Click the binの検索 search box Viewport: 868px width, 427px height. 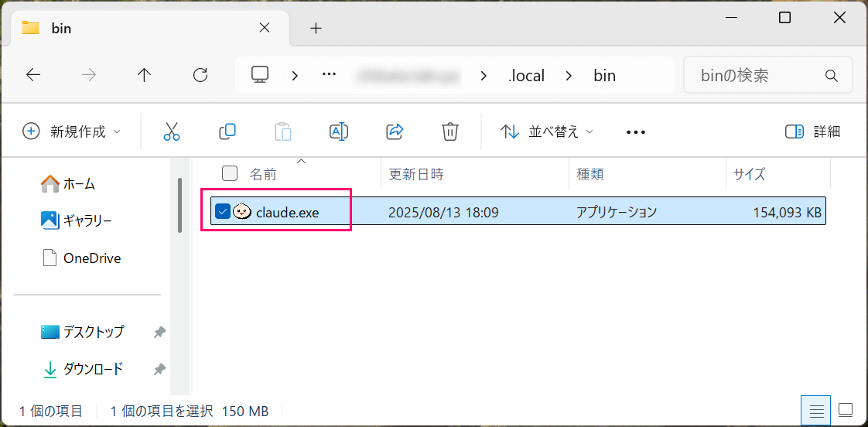click(x=768, y=75)
